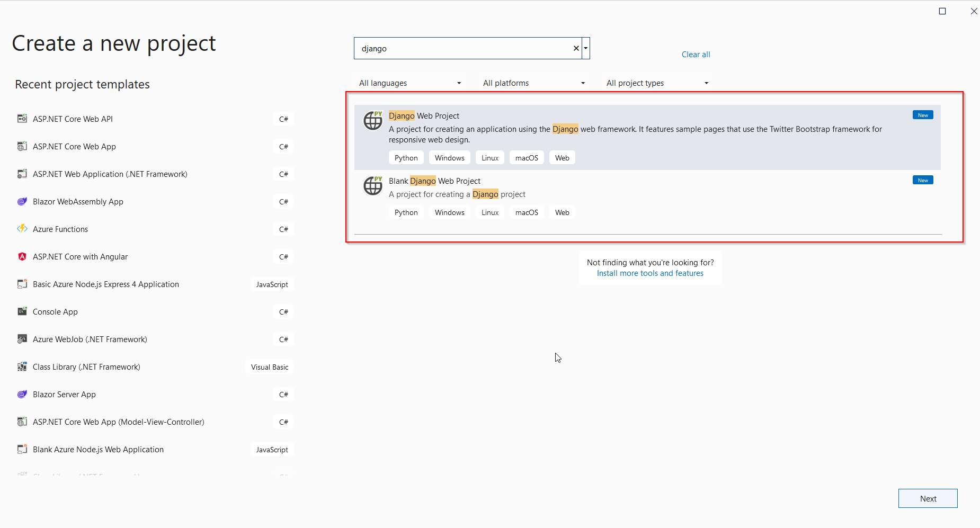Click Linux tag under Django Web Project
This screenshot has height=528, width=980.
click(490, 158)
